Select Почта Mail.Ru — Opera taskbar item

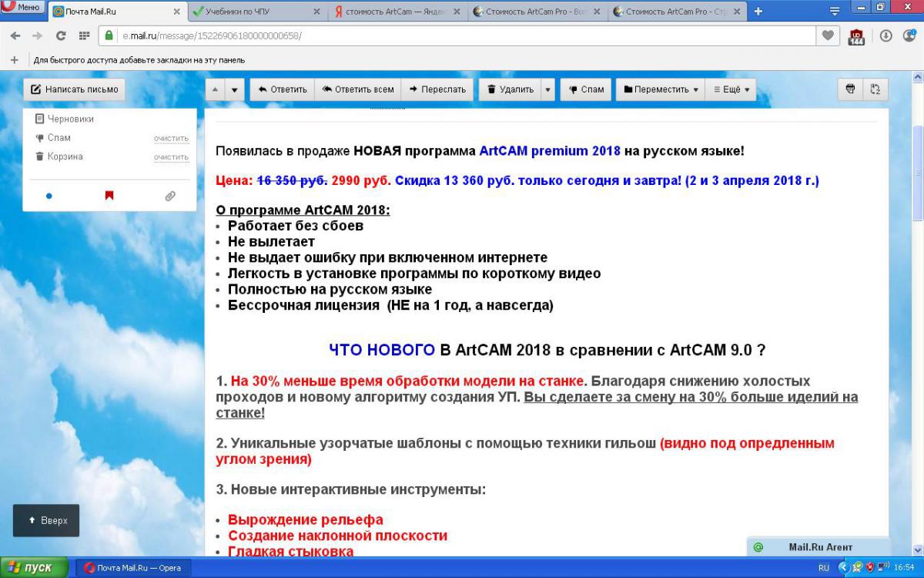pos(132,568)
